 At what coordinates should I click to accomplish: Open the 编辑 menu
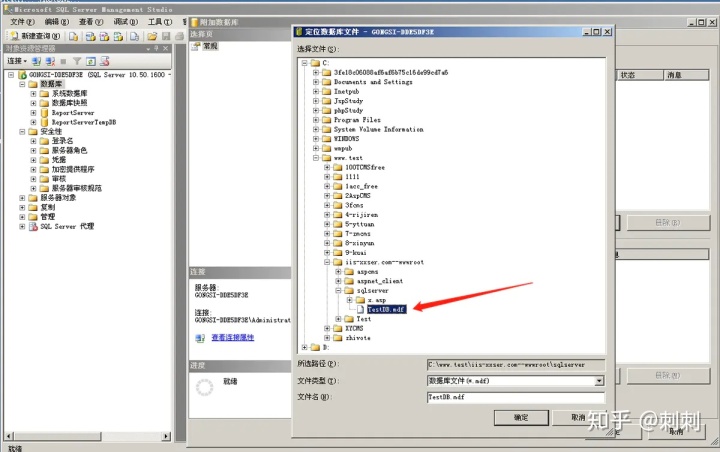click(x=57, y=22)
